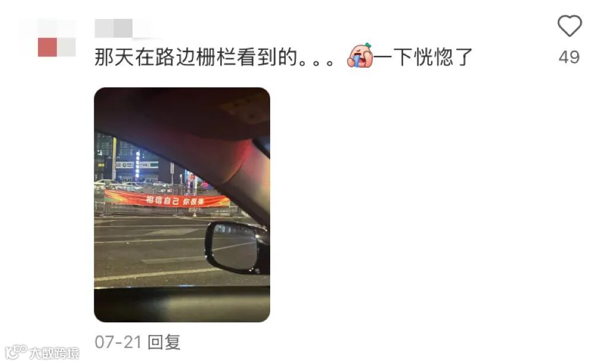Click the 大数跨境 watermark logo icon
The height and width of the screenshot is (364, 608).
coord(16,352)
